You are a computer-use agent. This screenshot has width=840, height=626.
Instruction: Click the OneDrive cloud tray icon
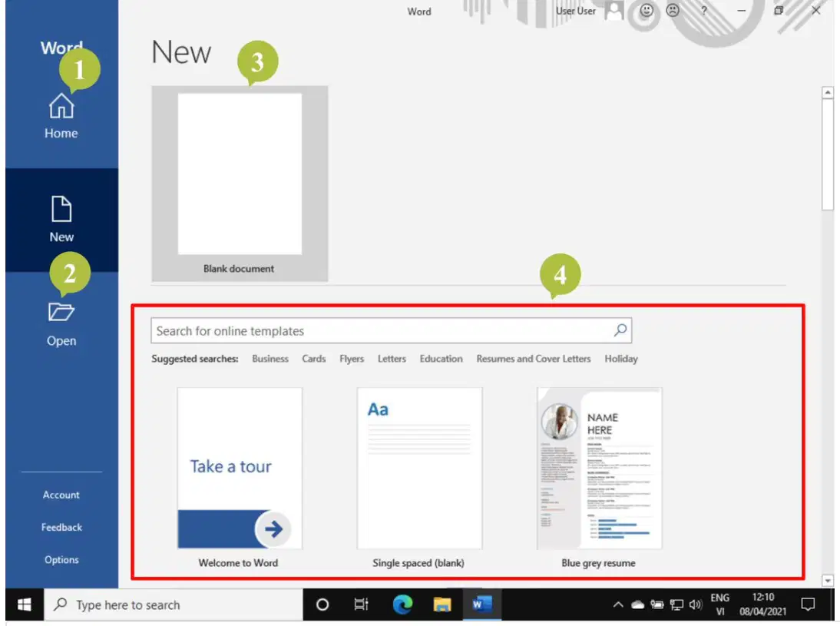[x=637, y=604]
